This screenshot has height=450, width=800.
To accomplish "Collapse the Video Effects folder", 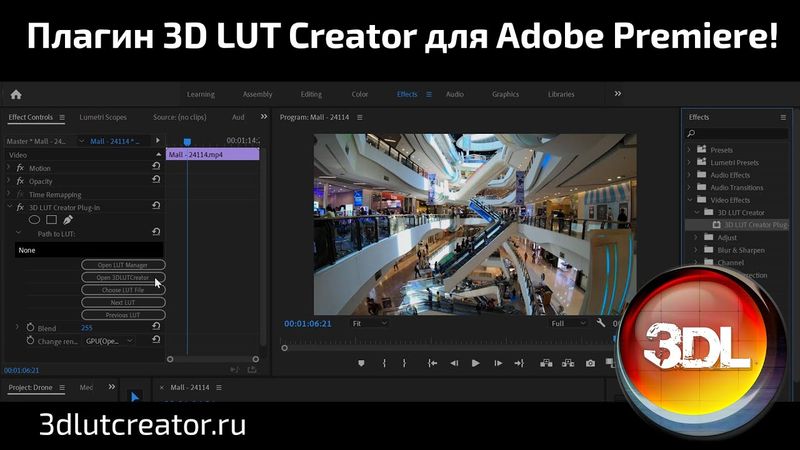I will [689, 199].
